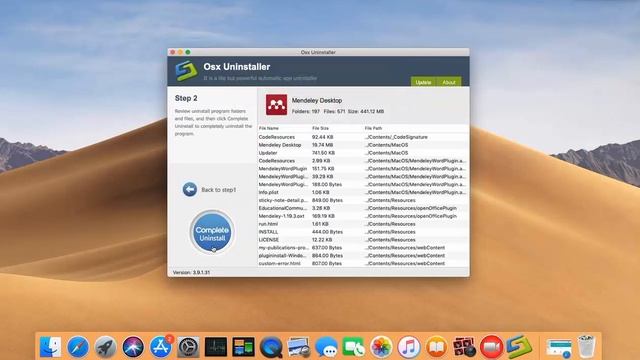The image size is (640, 360).
Task: Select the MendeleyWordPlugi... 39.29 KB row
Action: tap(363, 177)
